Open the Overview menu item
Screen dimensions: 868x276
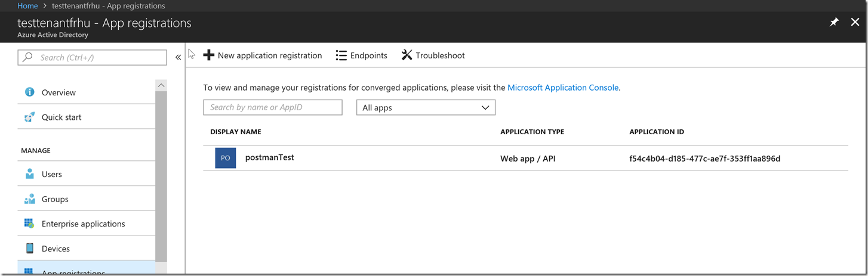(87, 92)
